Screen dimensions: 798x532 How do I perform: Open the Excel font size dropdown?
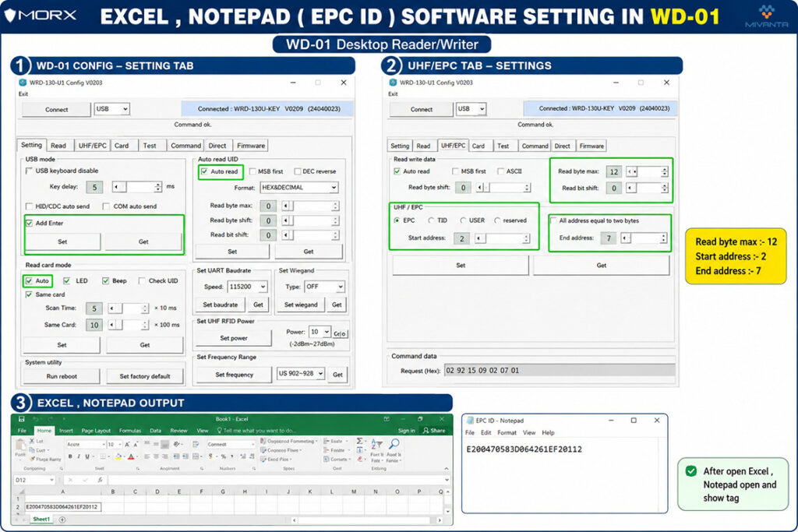click(x=119, y=444)
